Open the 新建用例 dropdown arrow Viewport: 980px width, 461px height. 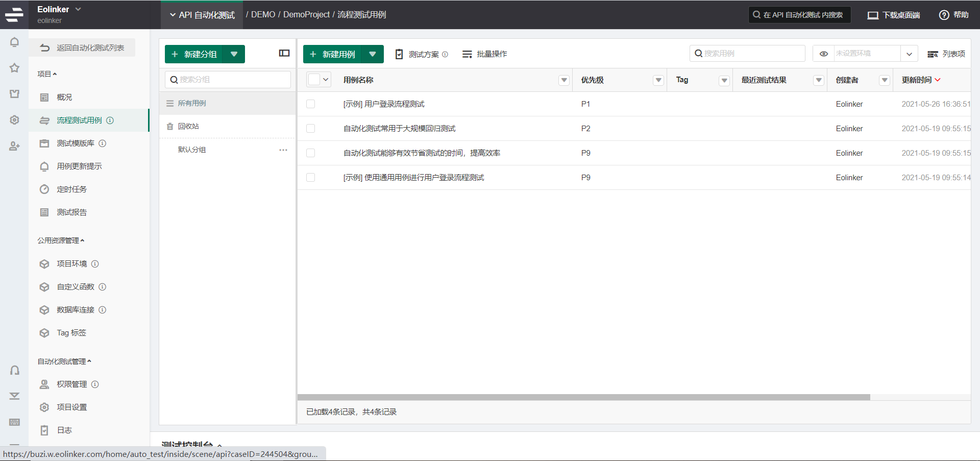373,54
